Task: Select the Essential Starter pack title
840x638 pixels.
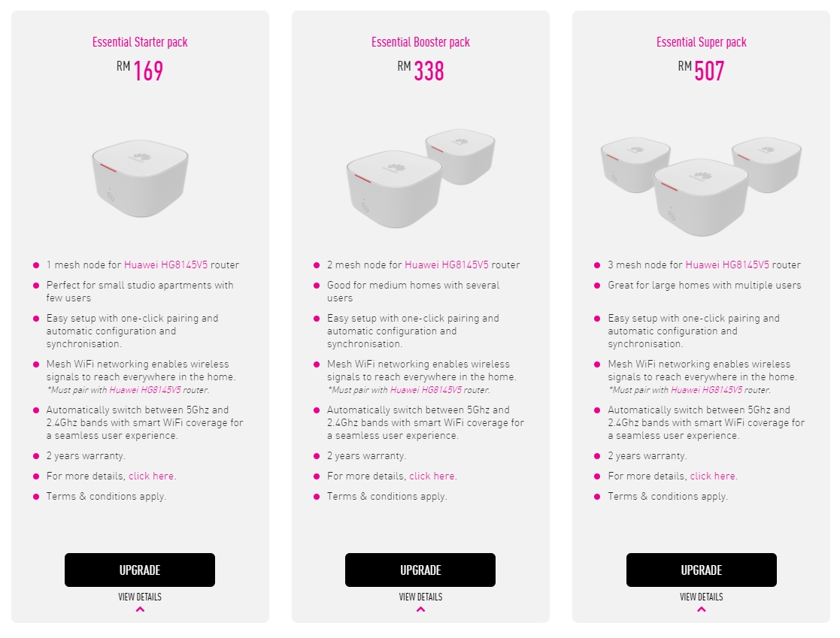Action: tap(140, 42)
